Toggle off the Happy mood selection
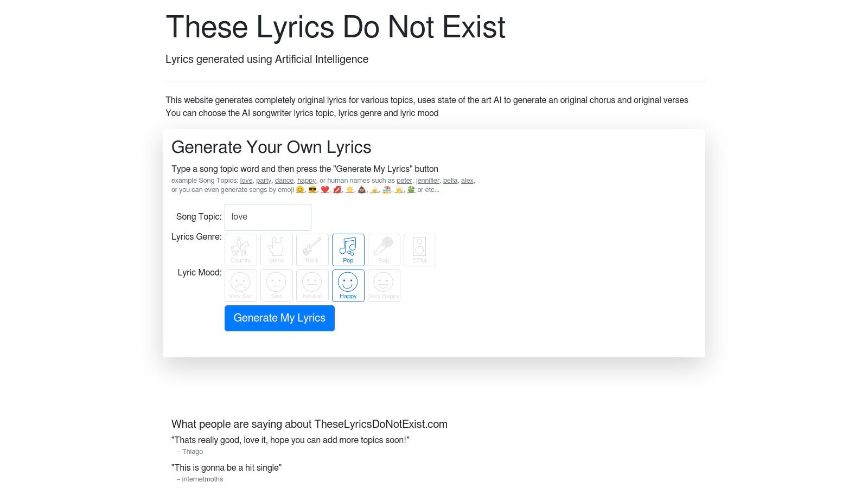Viewport: 868px width, 488px height. (348, 285)
